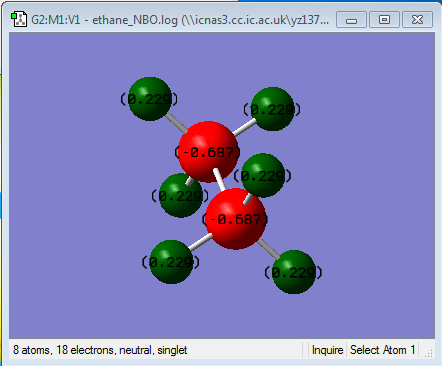The image size is (442, 366).
Task: Click the atoms and electrons status text
Action: [x=100, y=350]
